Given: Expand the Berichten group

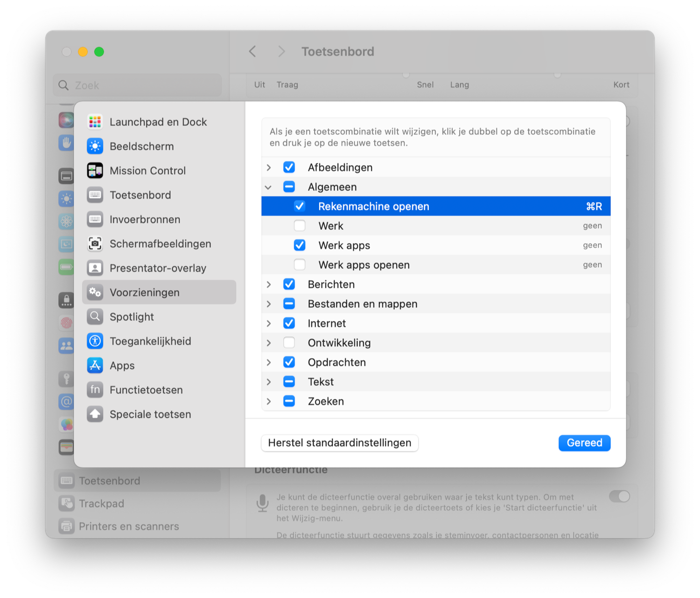Looking at the screenshot, I should (x=269, y=285).
